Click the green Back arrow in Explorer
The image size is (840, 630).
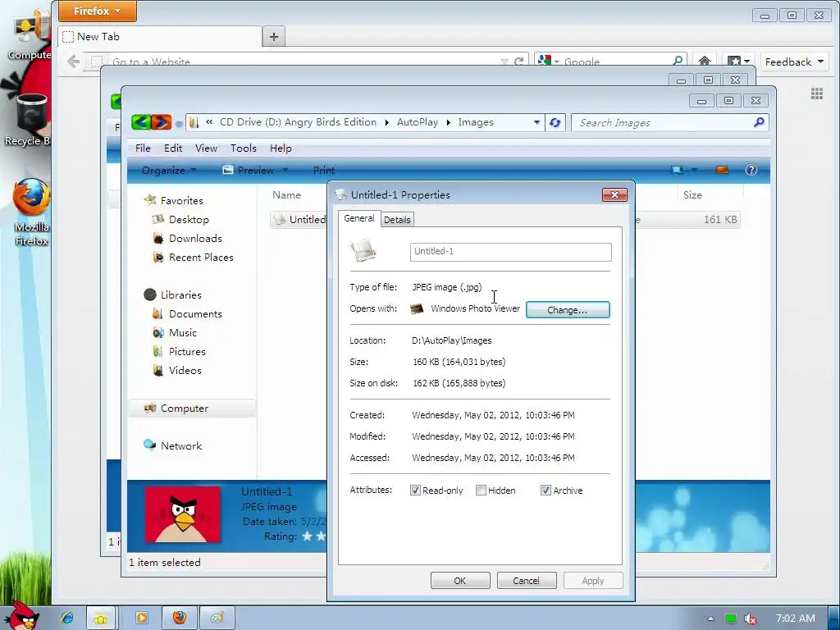click(x=141, y=123)
